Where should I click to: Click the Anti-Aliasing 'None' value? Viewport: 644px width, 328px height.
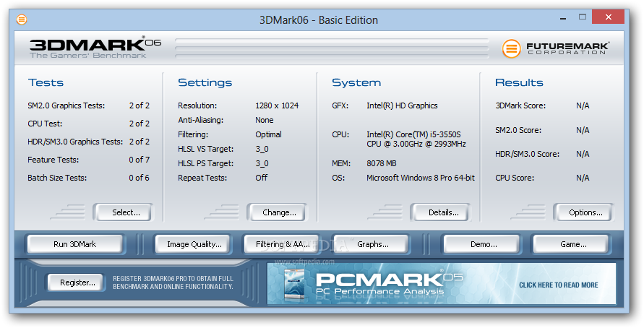[264, 120]
